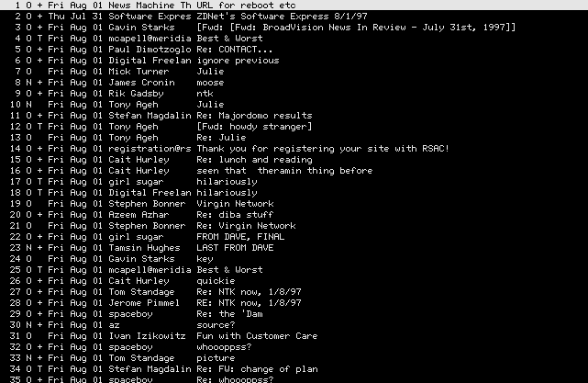
Task: Open Cait Hurley's Re: lunch and reading
Action: [x=294, y=160]
